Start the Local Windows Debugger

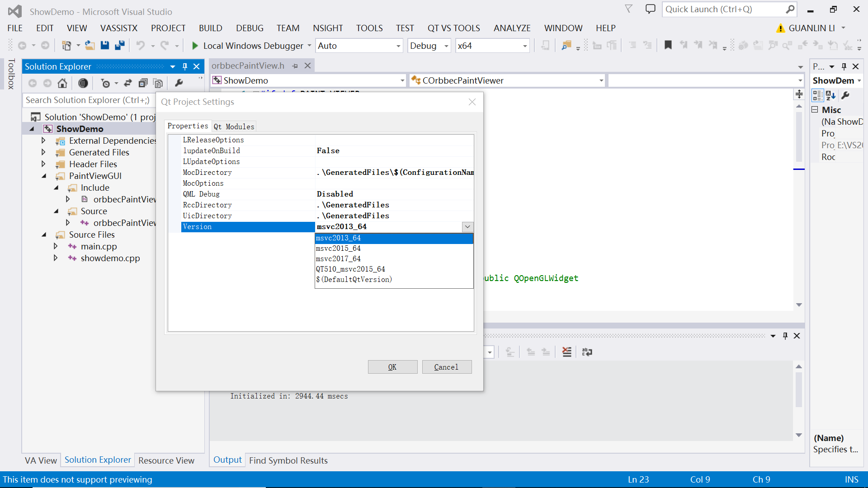point(194,45)
